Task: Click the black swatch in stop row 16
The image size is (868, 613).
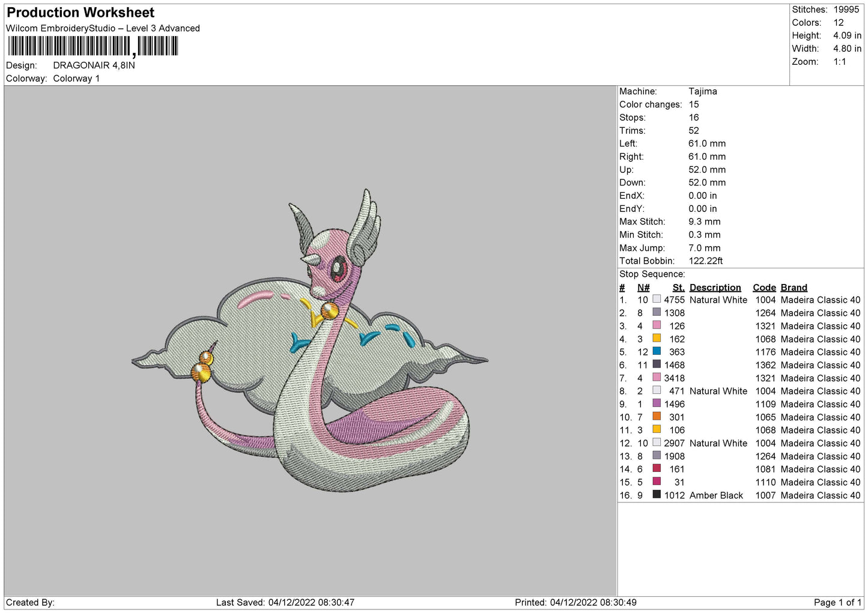Action: point(657,495)
